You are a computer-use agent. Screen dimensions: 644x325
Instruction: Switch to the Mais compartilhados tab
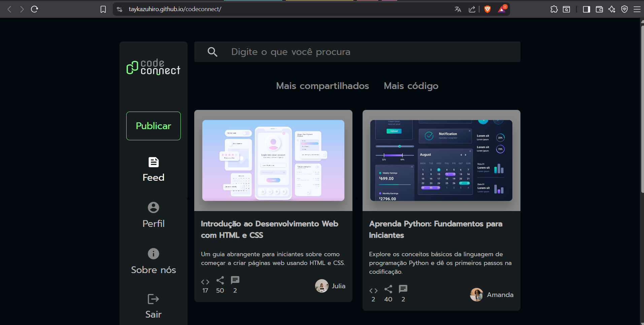[x=323, y=86]
